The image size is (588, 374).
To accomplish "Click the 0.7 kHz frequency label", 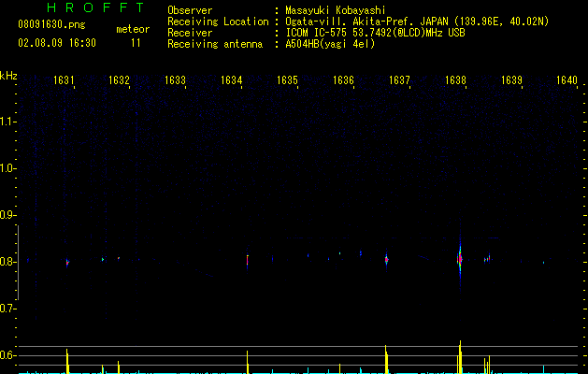I will (7, 309).
